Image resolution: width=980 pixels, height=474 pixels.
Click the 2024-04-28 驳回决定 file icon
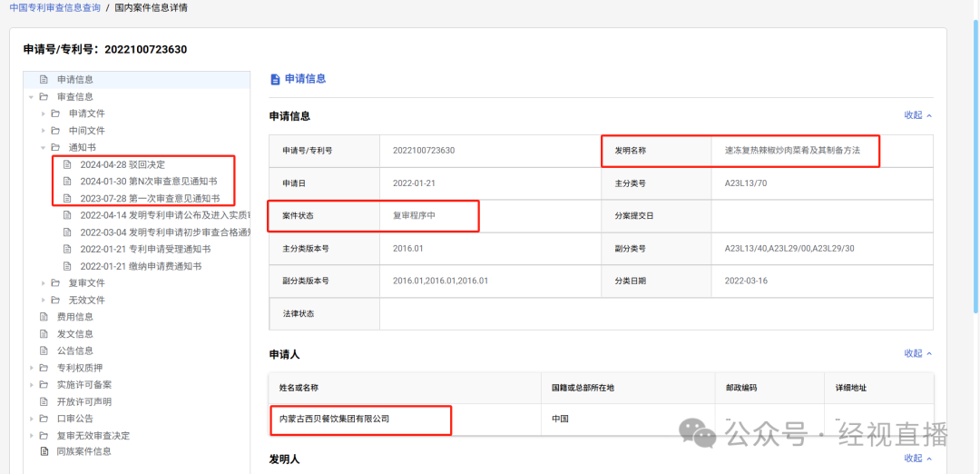67,164
